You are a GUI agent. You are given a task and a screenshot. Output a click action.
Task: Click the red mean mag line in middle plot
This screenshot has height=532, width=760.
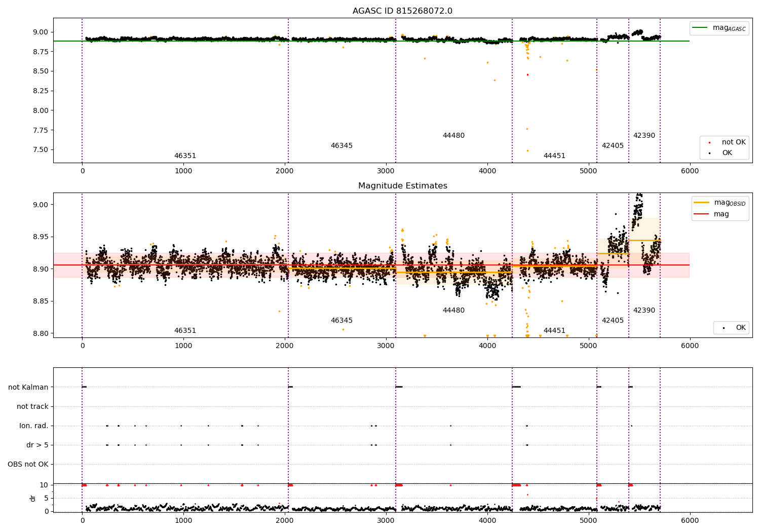tap(371, 265)
